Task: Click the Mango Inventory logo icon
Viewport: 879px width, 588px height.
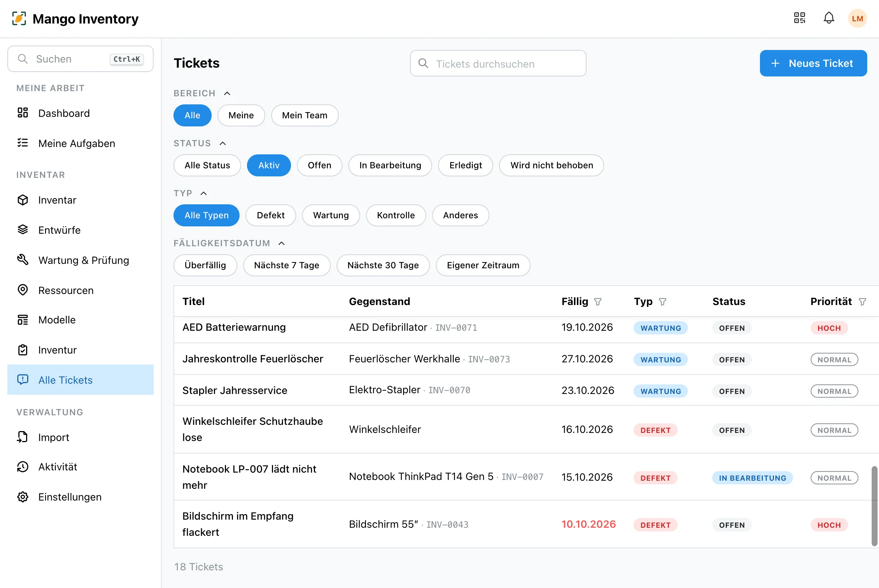Action: (19, 18)
